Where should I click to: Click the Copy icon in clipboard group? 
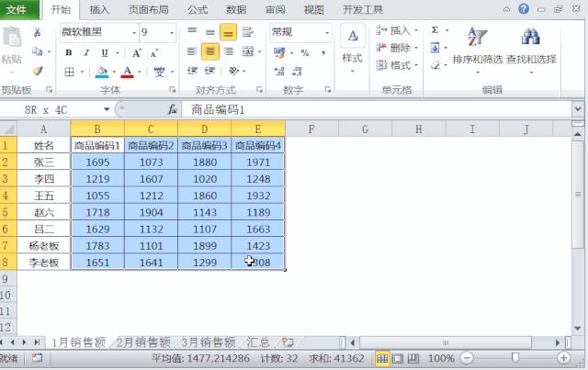[37, 51]
